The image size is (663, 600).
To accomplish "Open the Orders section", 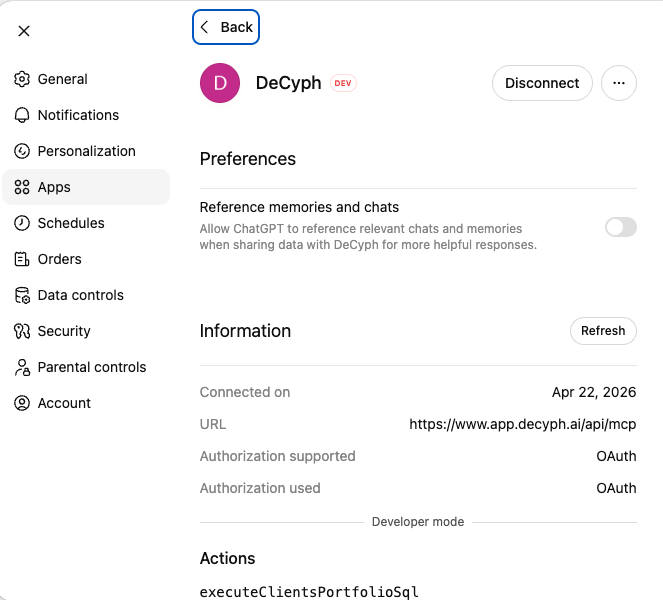I will point(86,259).
